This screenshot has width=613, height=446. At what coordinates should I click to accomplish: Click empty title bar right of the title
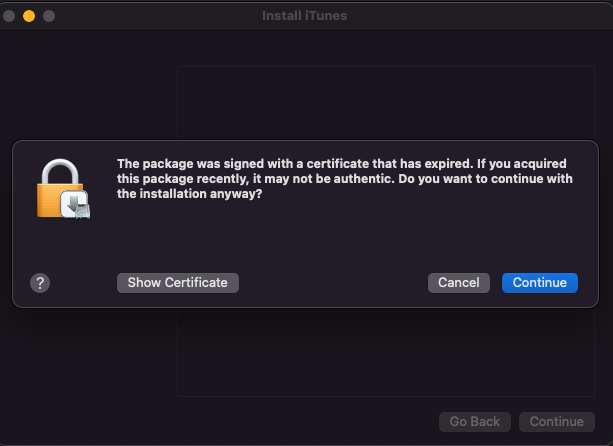[x=480, y=16]
